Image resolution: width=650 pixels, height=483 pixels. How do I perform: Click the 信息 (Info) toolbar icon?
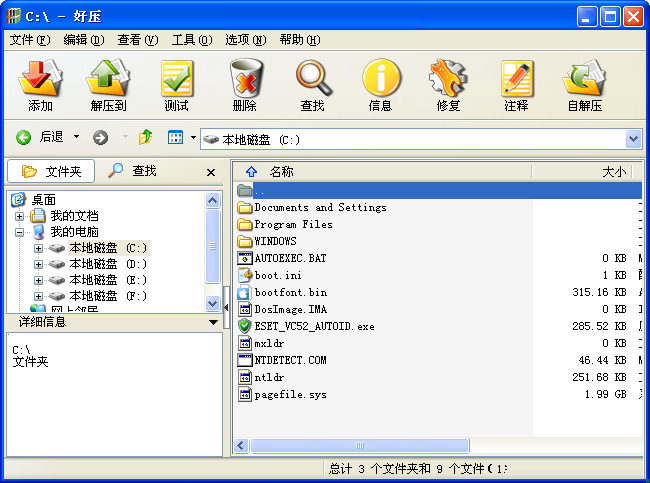pos(380,85)
